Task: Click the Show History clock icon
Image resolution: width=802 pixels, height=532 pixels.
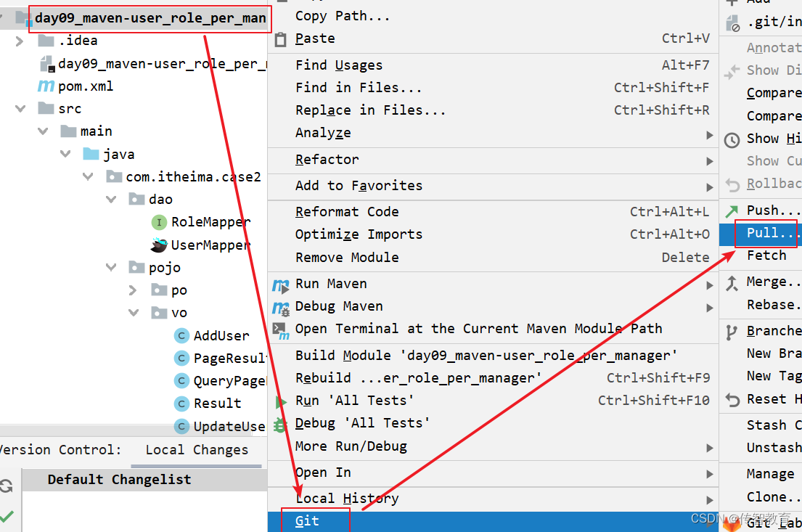Action: click(x=732, y=139)
